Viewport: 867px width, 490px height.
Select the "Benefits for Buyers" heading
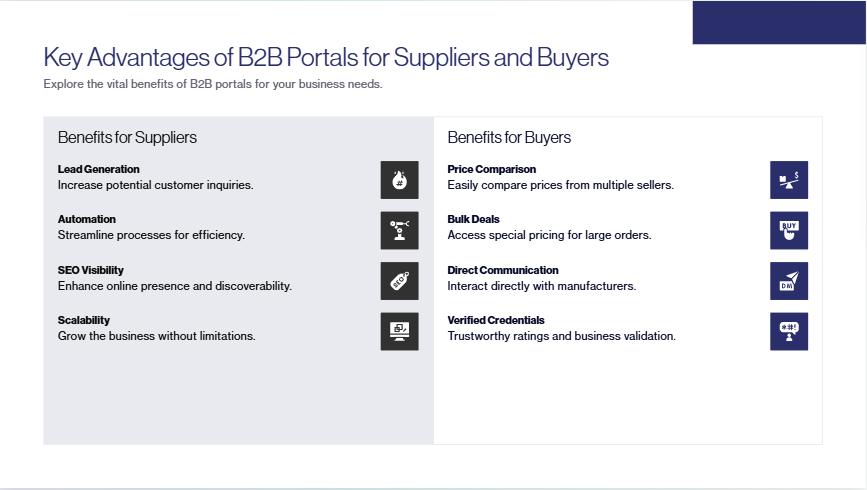click(x=509, y=137)
